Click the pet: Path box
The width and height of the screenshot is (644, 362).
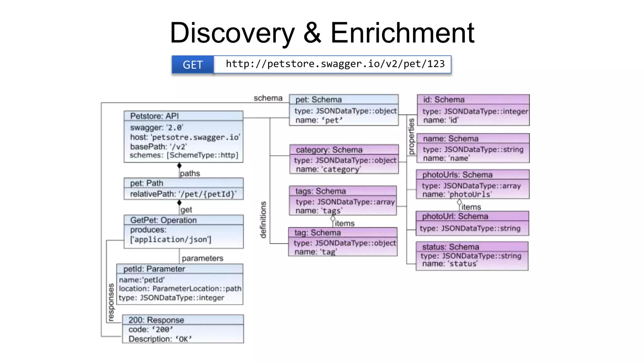pyautogui.click(x=183, y=189)
